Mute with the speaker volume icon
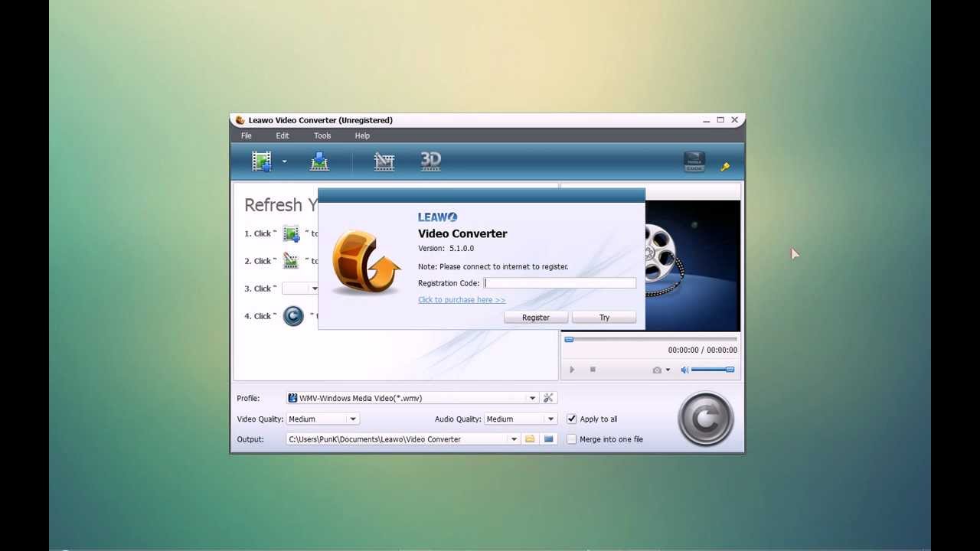This screenshot has height=551, width=980. tap(684, 370)
